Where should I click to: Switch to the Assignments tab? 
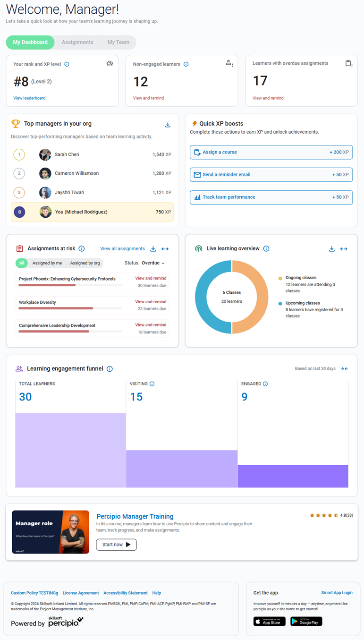point(77,43)
